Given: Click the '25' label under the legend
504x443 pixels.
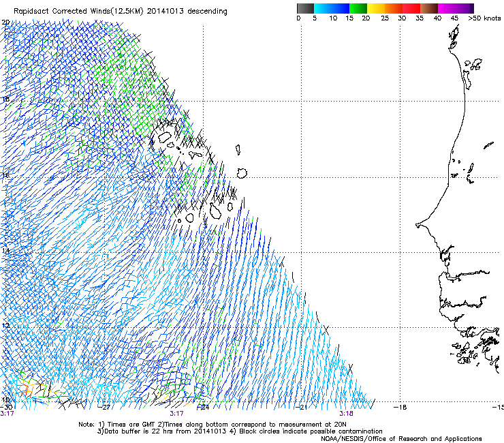Looking at the screenshot, I should 385,18.
